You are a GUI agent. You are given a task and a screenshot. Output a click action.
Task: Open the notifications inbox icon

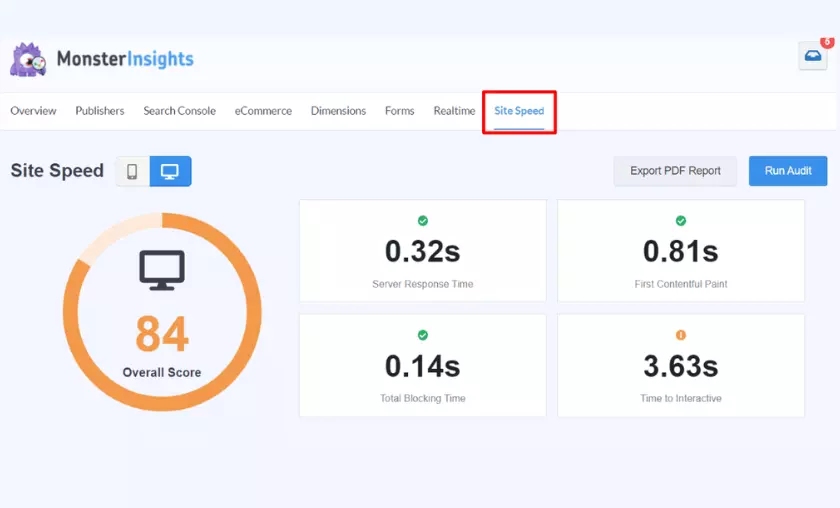(813, 56)
